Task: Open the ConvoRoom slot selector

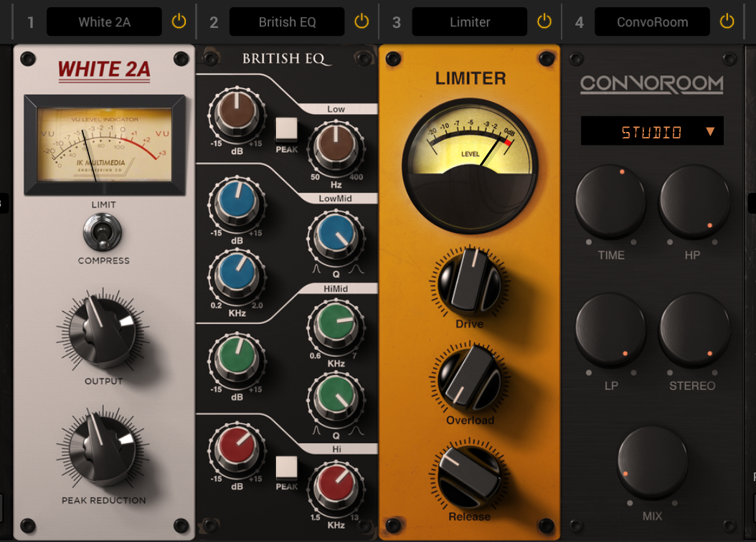Action: [652, 22]
